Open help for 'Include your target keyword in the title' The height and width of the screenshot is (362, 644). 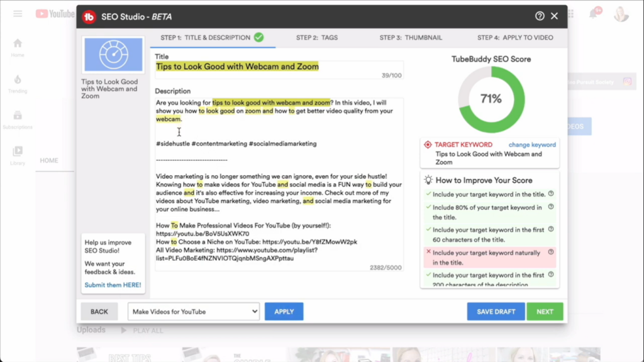pos(551,194)
